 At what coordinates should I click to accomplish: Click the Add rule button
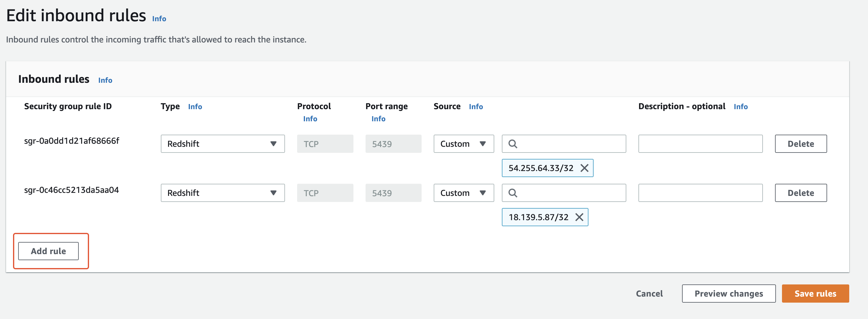(x=48, y=251)
